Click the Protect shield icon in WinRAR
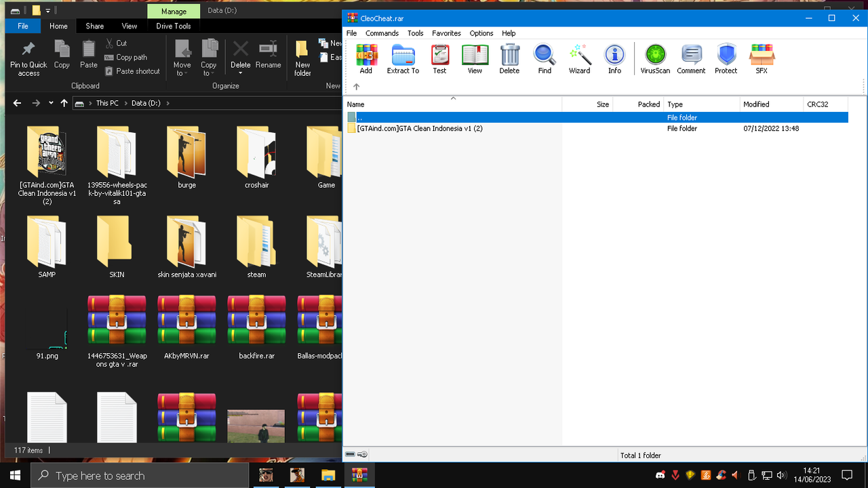868x488 pixels. (x=726, y=59)
